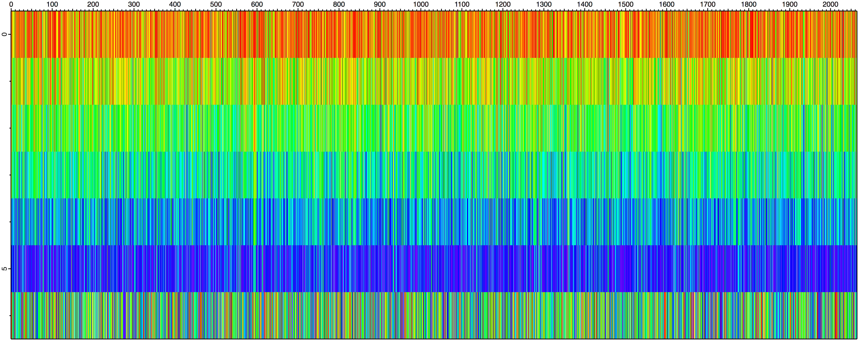This screenshot has height=350, width=868.
Task: Select the yellow-green second heatmap row
Action: (x=434, y=81)
